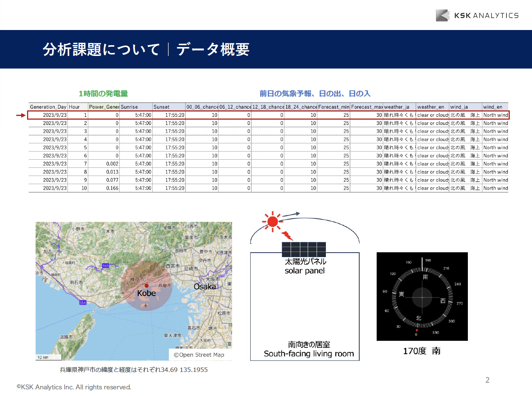Click the 淡路市 label on the map
532x396 pixels.
(66, 337)
